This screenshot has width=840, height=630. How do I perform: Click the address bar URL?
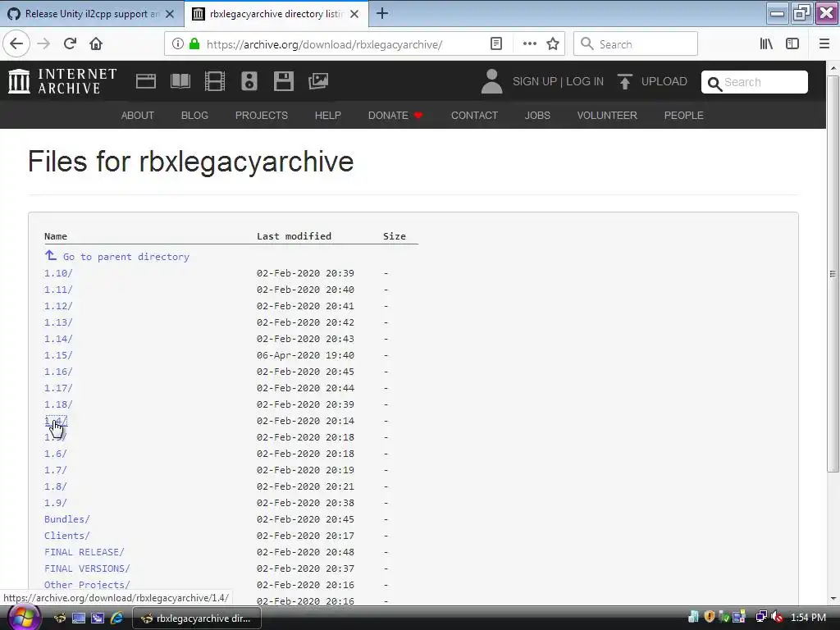[x=324, y=44]
